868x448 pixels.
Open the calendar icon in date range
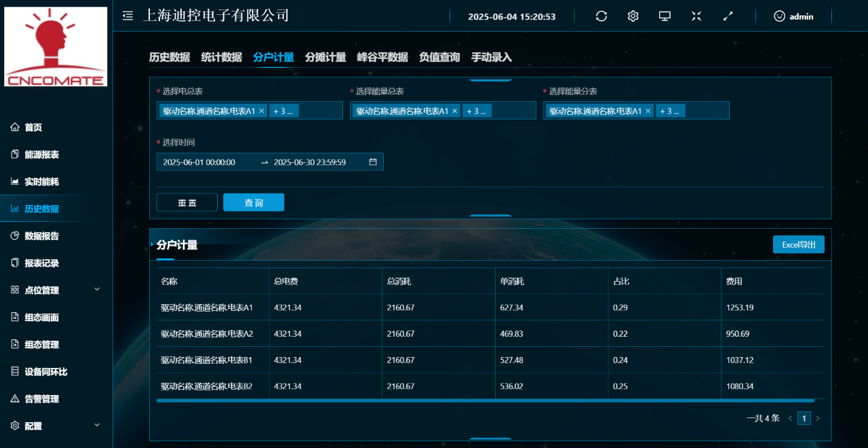(373, 162)
